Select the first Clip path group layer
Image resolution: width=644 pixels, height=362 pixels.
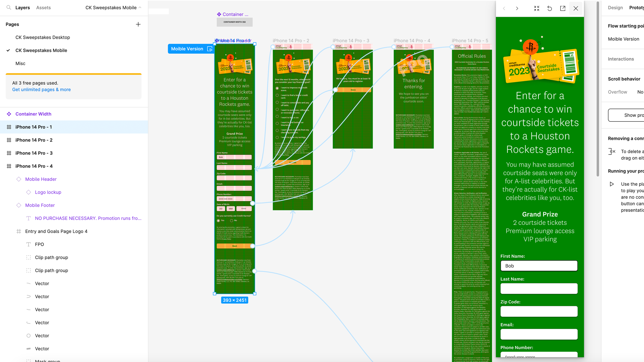(x=51, y=257)
